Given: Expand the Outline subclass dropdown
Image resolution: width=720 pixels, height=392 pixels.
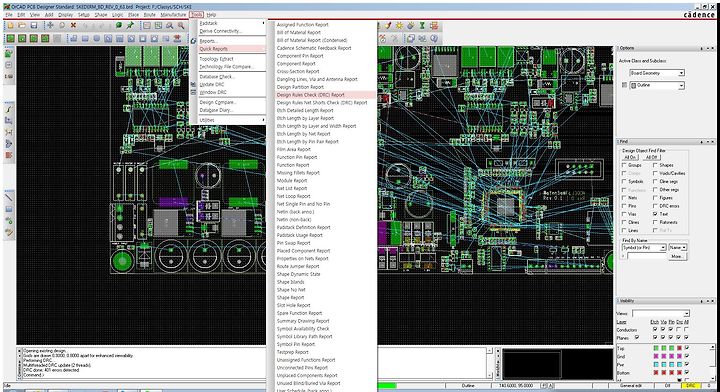Looking at the screenshot, I should click(657, 85).
